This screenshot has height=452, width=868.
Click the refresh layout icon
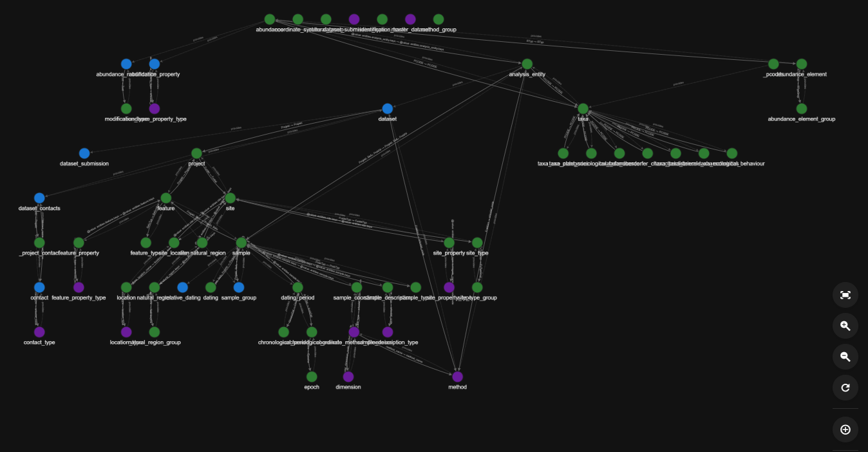click(x=845, y=388)
